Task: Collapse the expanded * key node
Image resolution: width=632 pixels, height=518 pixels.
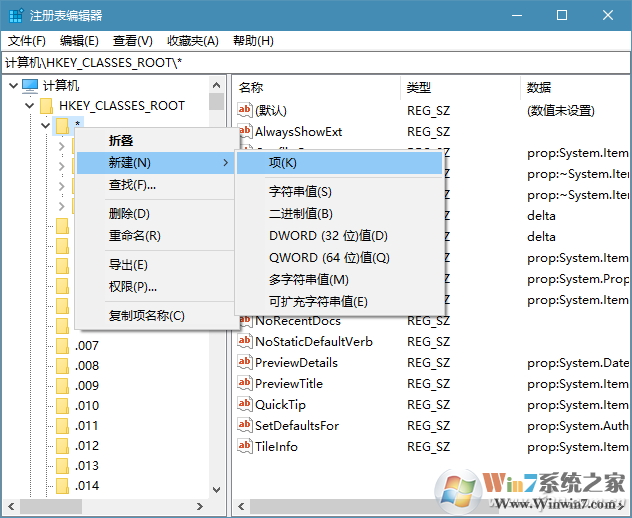Action: pos(45,126)
